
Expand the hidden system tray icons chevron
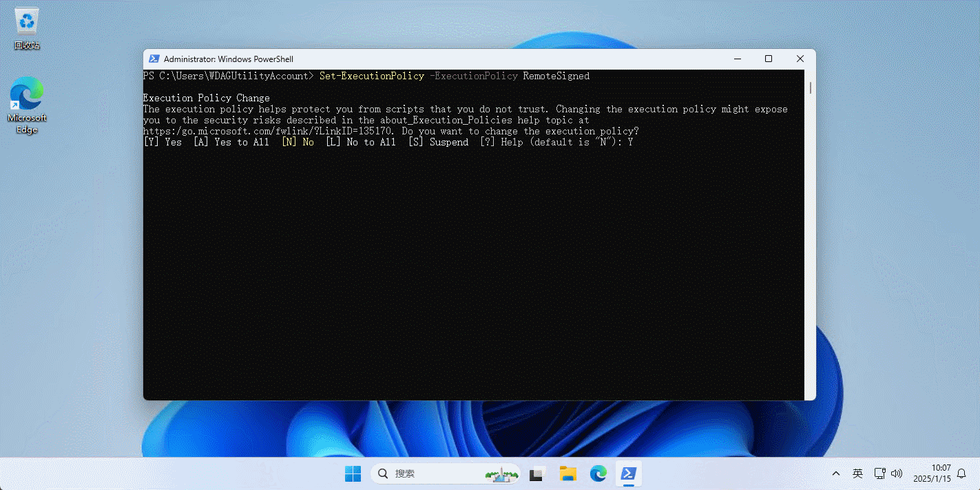pos(836,473)
